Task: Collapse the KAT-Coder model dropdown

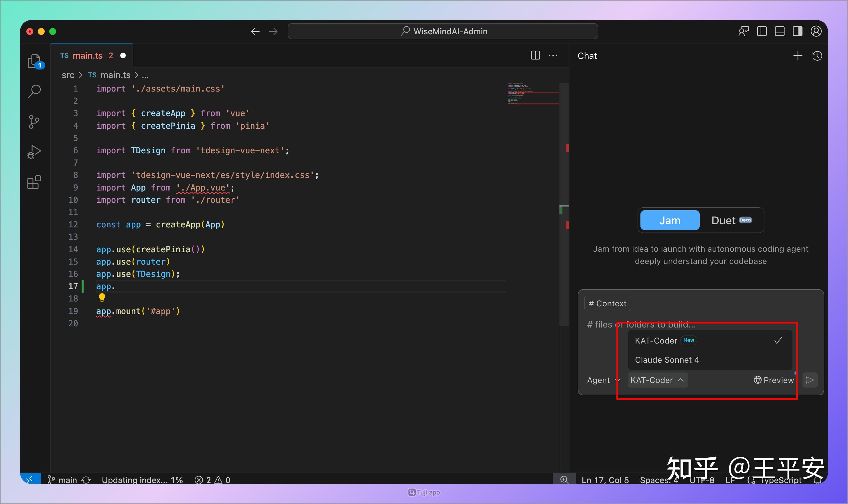Action: pyautogui.click(x=657, y=380)
